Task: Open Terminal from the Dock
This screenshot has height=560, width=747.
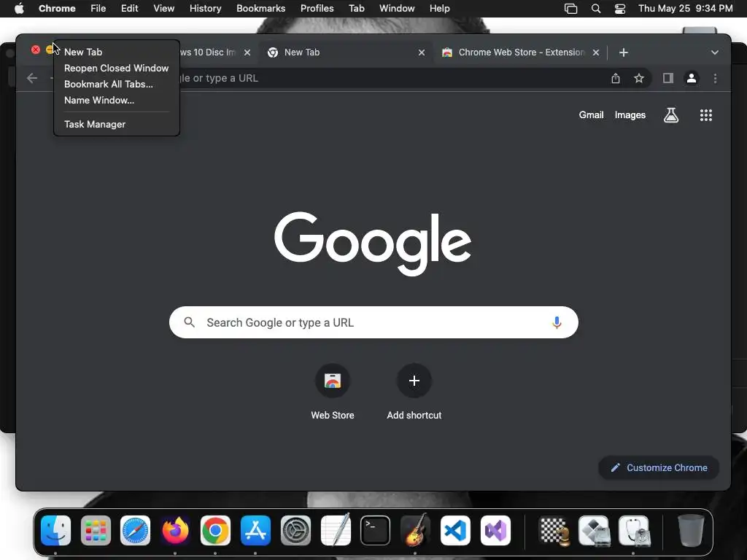Action: (376, 531)
